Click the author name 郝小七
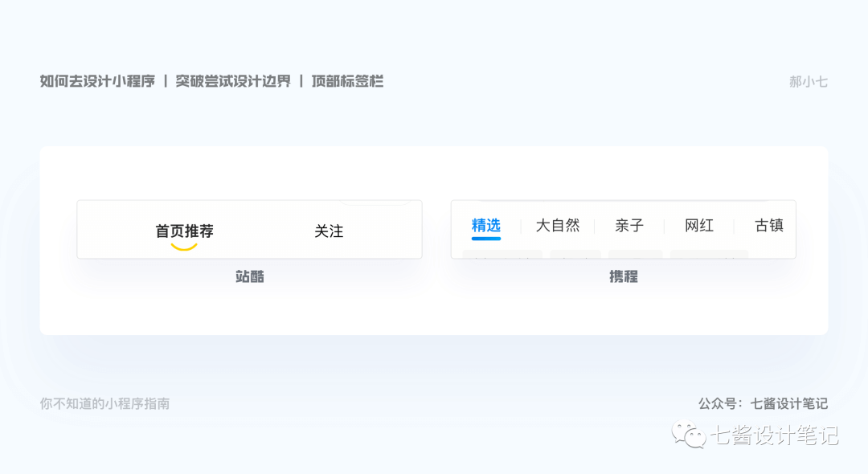 point(809,82)
